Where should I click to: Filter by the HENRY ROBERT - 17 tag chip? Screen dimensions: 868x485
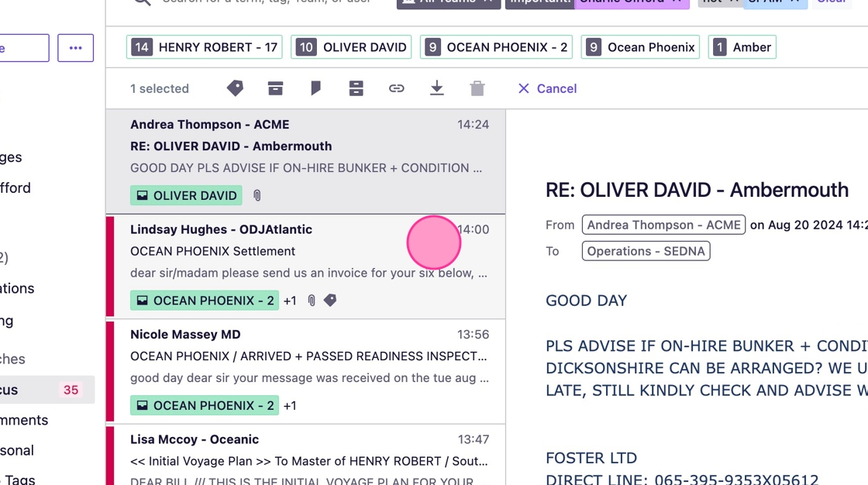pyautogui.click(x=205, y=47)
